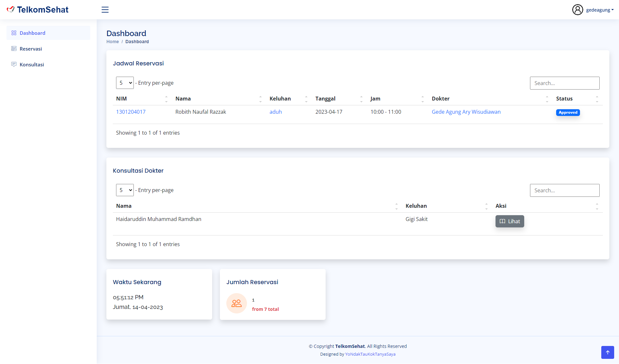Click the TelkomSehat logo icon
This screenshot has width=619, height=364.
[11, 9]
